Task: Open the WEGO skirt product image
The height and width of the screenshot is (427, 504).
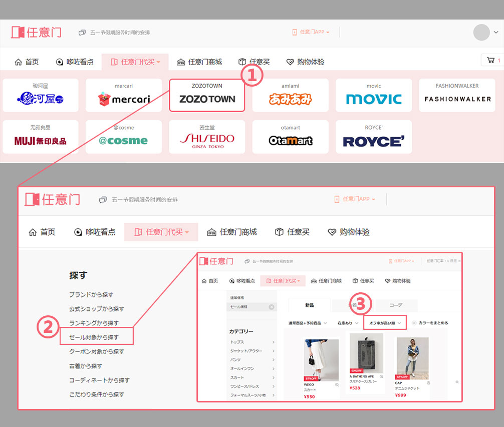Action: [x=321, y=360]
